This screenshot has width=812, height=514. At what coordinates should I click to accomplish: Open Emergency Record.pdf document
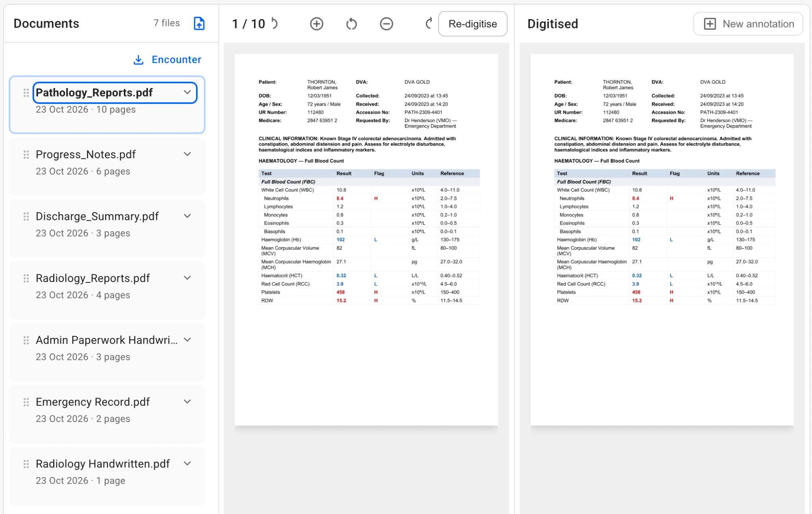[x=107, y=414]
